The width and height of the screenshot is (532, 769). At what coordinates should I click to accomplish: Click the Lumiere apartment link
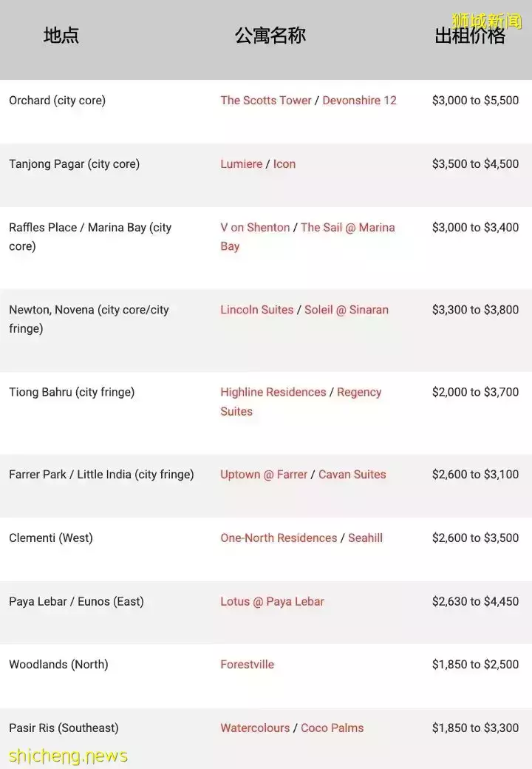(x=241, y=164)
